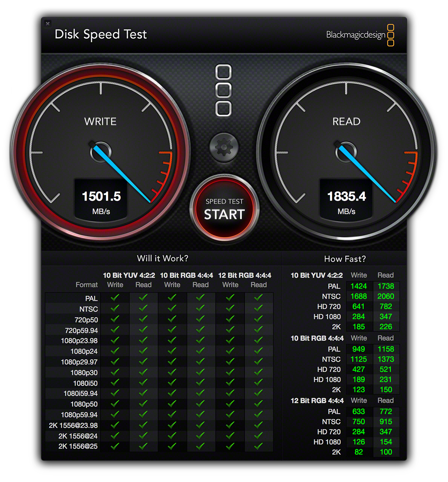Click the 641 HD 720 write value
Image resolution: width=448 pixels, height=482 pixels.
point(358,306)
